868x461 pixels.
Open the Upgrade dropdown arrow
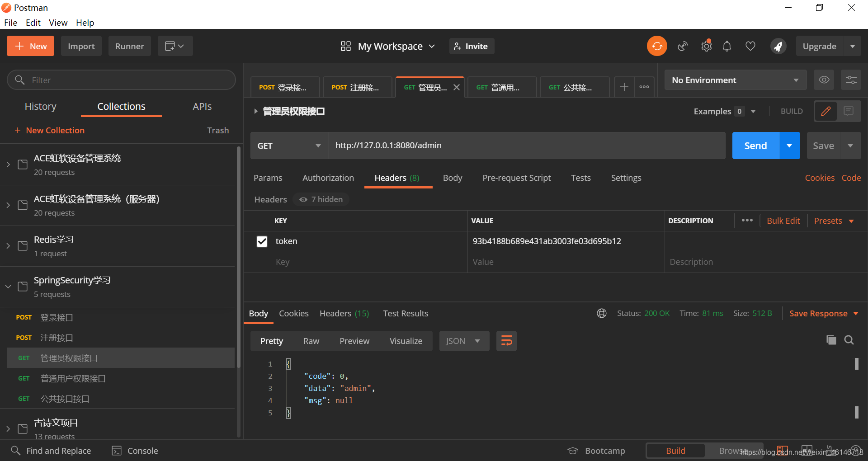(853, 46)
